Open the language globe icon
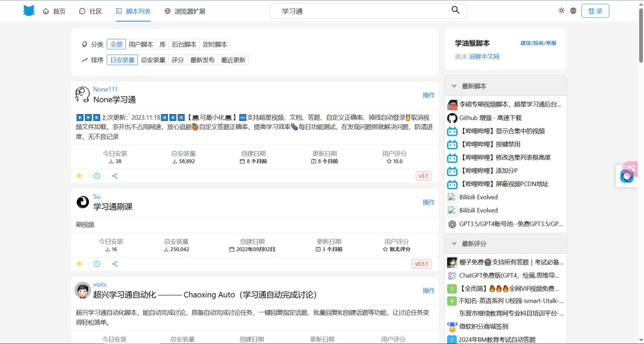This screenshot has width=644, height=344. (x=573, y=11)
